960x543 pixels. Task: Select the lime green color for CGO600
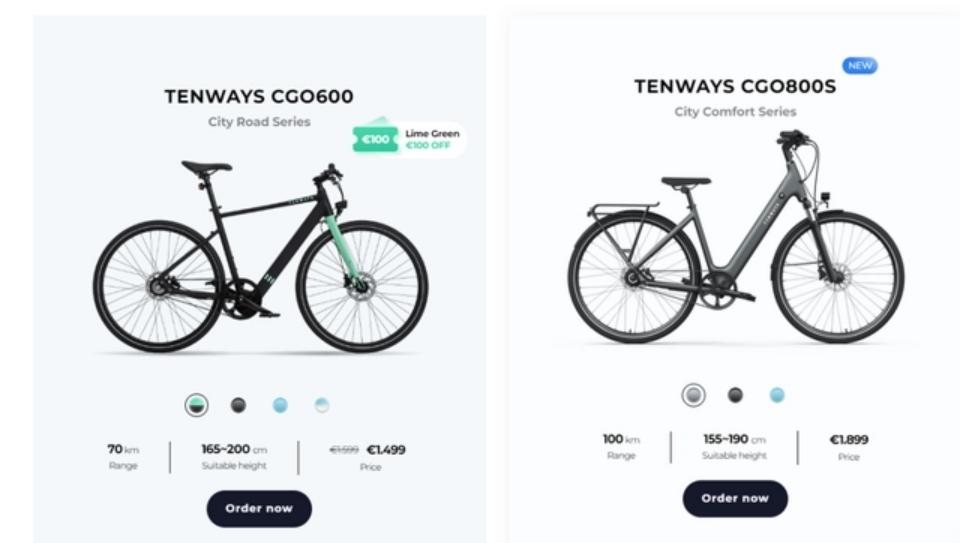click(x=196, y=405)
